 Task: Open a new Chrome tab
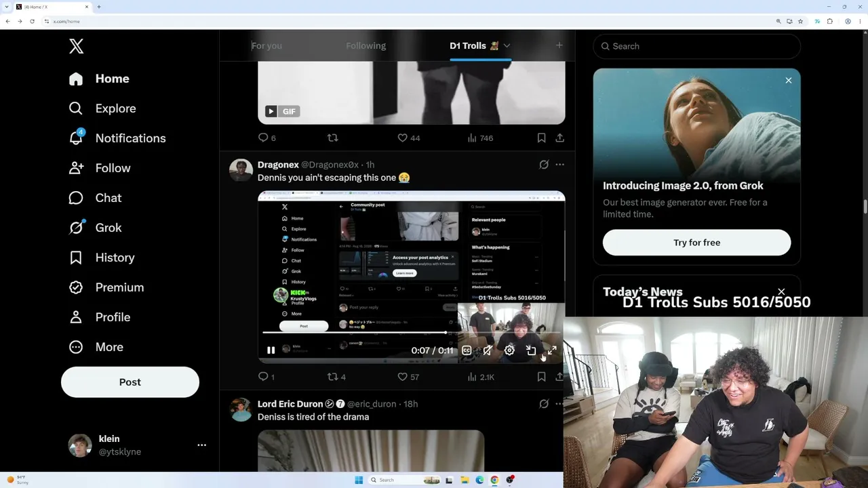(x=99, y=7)
